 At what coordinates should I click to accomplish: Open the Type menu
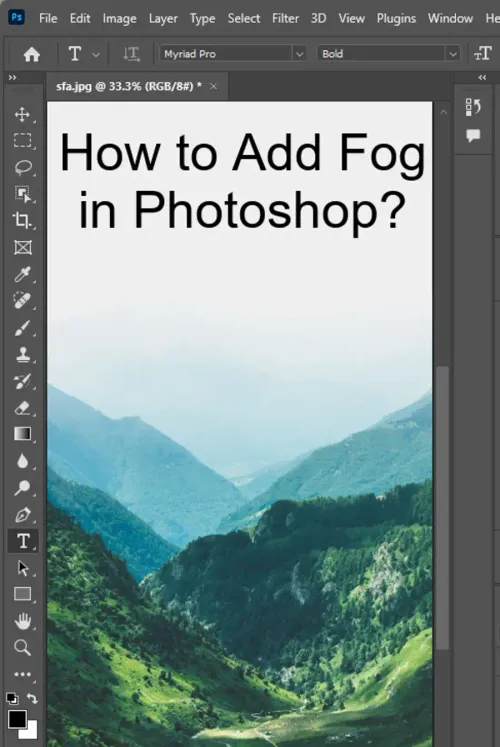point(202,18)
